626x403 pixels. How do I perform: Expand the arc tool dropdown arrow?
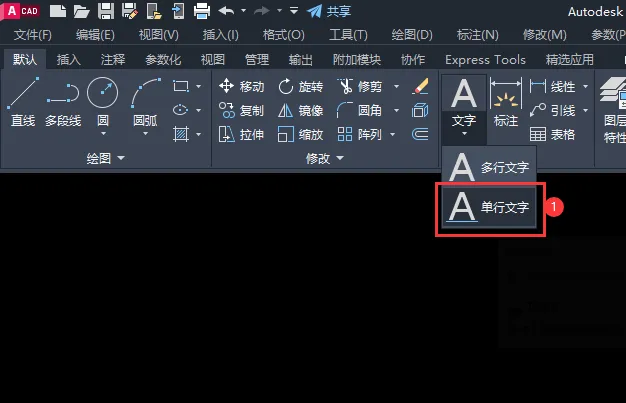tap(145, 133)
